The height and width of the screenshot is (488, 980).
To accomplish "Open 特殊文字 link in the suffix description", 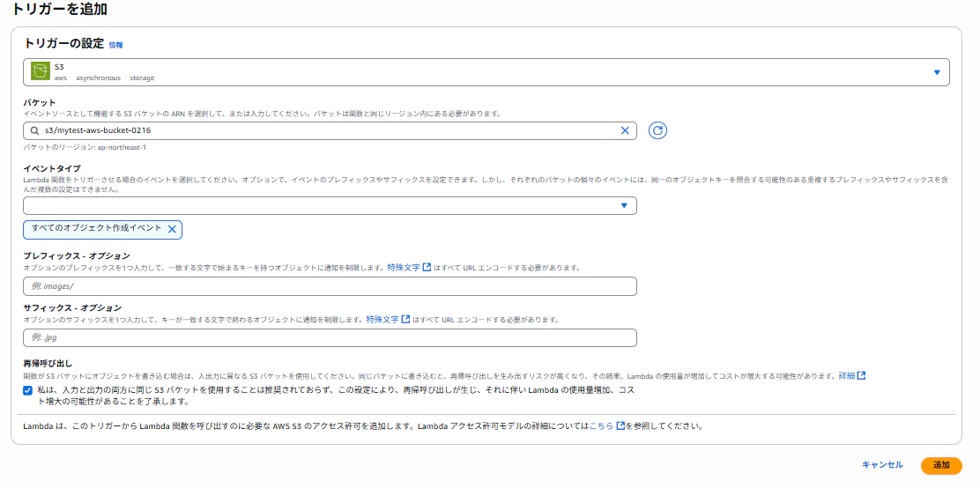I will click(382, 319).
